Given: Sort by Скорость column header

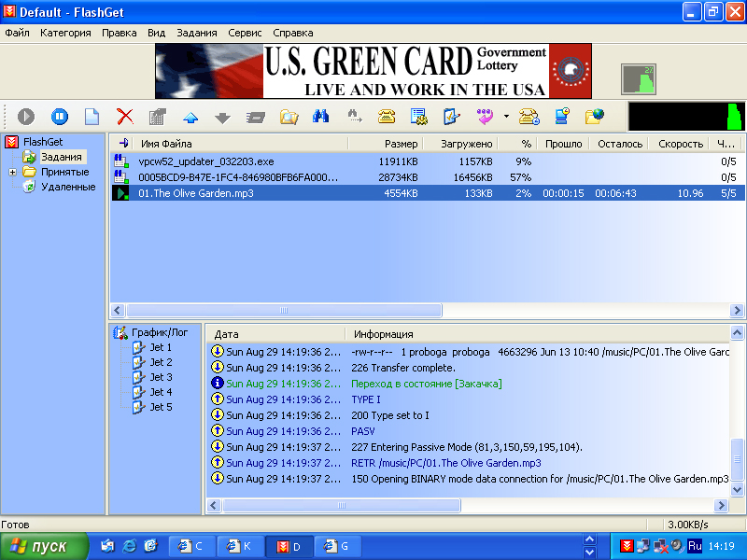Looking at the screenshot, I should pos(681,144).
